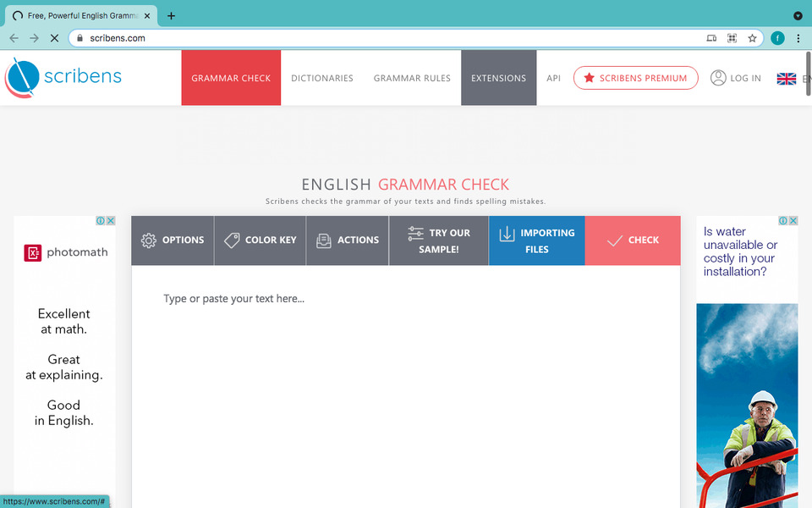Viewport: 812px width, 508px height.
Task: Open the Grammar Rules link
Action: tap(412, 77)
